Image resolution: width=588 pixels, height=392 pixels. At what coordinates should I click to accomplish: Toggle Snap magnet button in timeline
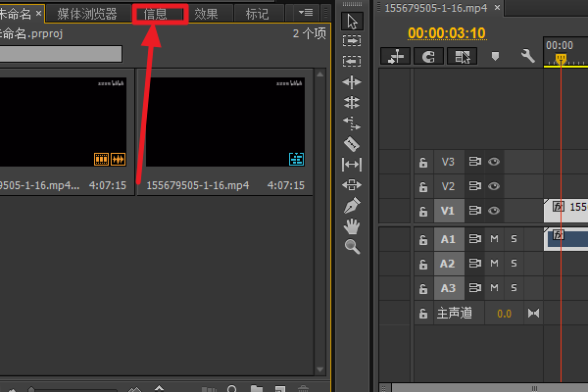tap(428, 57)
